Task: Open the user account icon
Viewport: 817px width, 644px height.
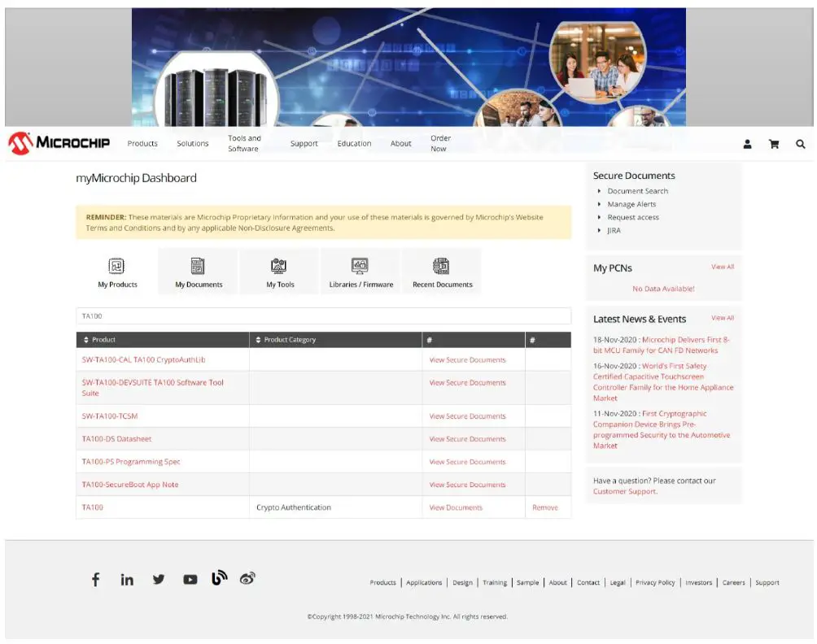Action: tap(747, 144)
